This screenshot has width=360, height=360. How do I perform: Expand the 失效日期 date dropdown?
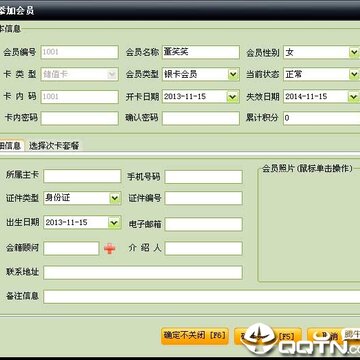pyautogui.click(x=353, y=97)
